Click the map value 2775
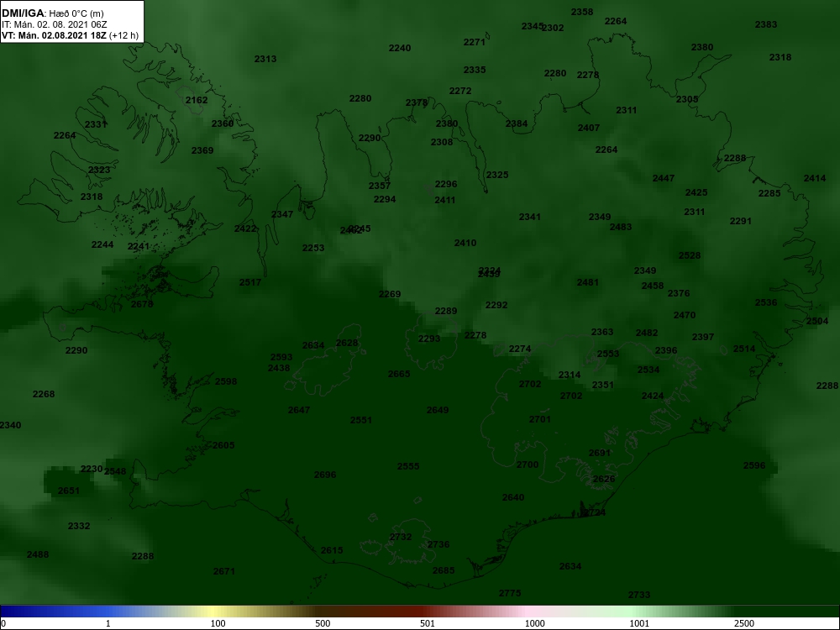This screenshot has width=840, height=630. click(x=510, y=593)
